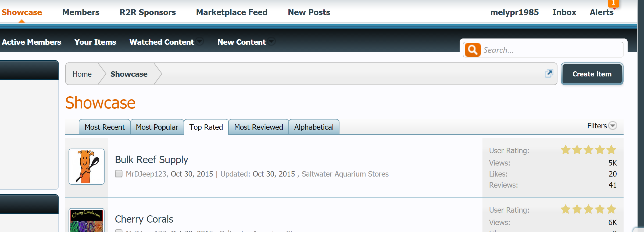Open MrDJeep123 author profile link
This screenshot has height=232, width=644.
[146, 174]
